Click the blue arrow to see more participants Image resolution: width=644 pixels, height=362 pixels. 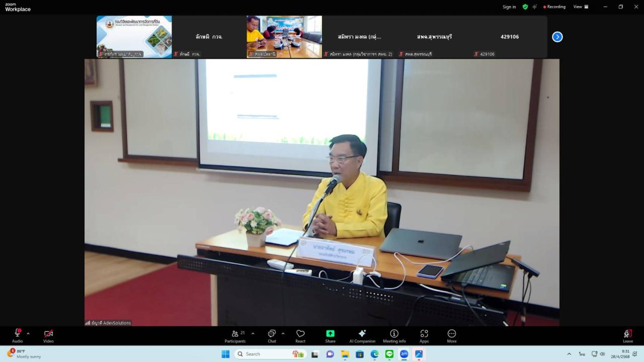click(557, 37)
